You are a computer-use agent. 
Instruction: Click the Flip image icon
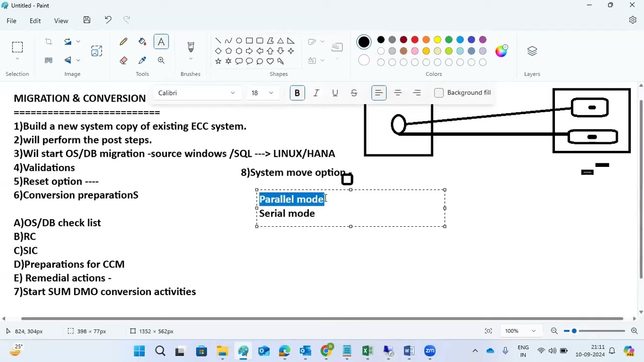[68, 60]
